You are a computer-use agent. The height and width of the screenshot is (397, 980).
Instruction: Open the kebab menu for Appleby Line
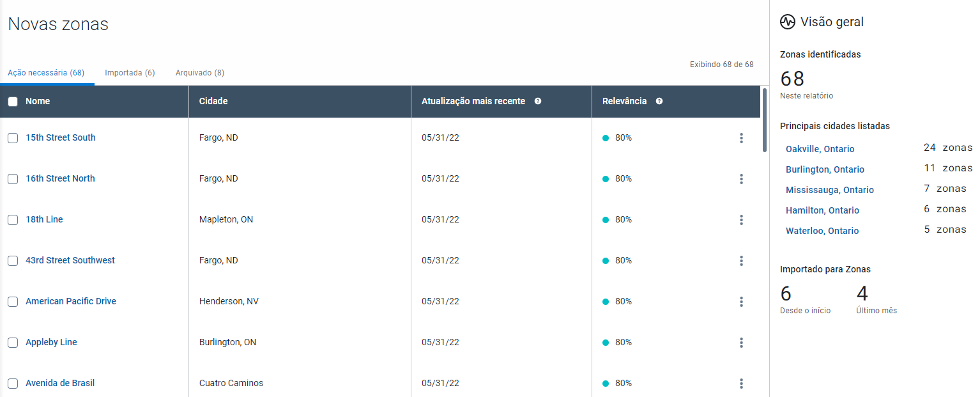point(741,342)
